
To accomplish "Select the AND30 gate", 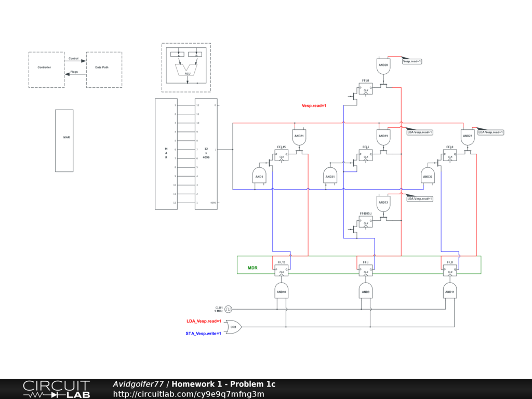I will point(428,176).
